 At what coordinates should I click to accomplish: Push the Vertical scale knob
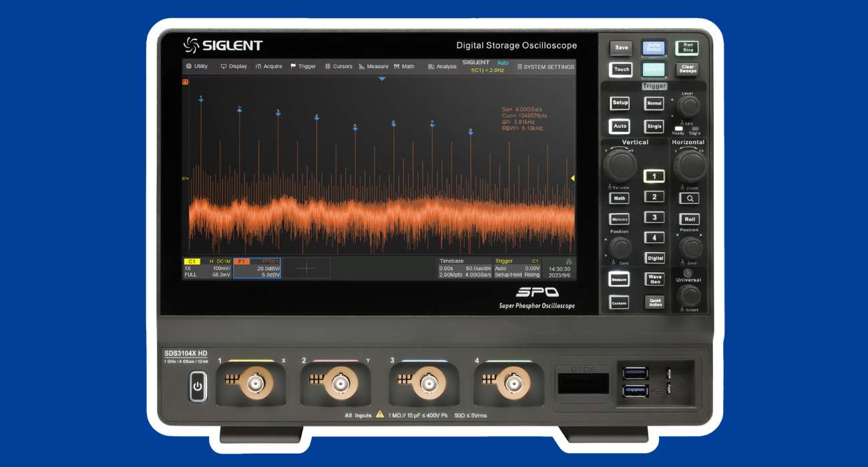tap(620, 165)
